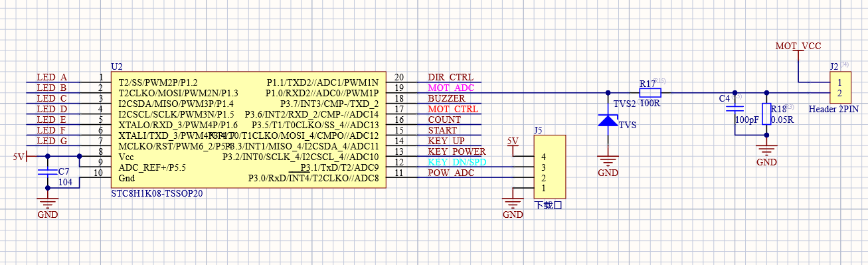Select the 5V power port near Vcc pin
Screen dimensions: 868x265
(21, 157)
